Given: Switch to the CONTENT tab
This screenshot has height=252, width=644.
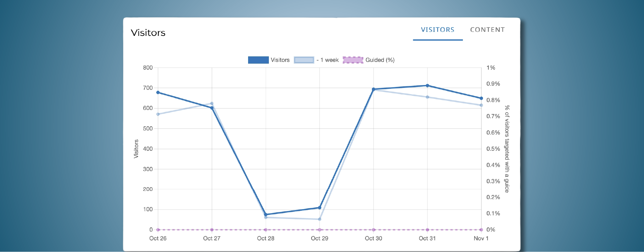Looking at the screenshot, I should coord(487,30).
